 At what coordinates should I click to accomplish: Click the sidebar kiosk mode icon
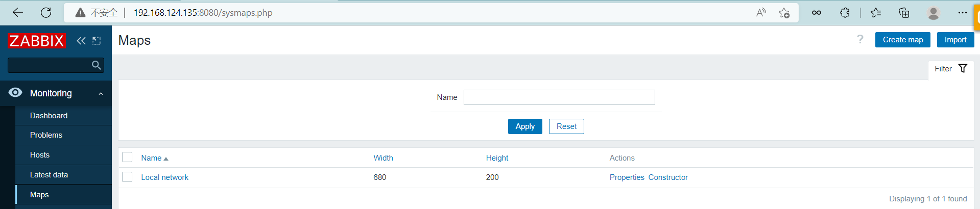pyautogui.click(x=97, y=41)
